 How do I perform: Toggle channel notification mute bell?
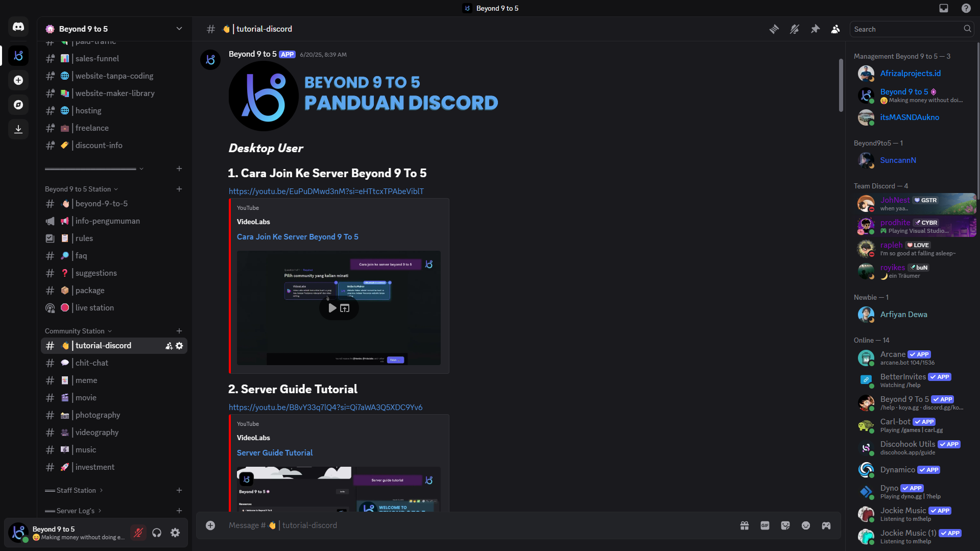click(795, 29)
